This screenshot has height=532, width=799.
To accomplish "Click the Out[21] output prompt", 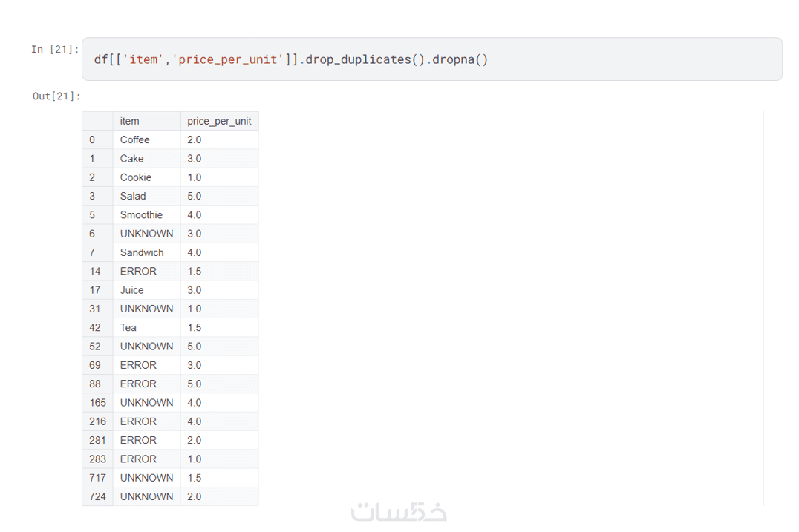I will click(56, 96).
